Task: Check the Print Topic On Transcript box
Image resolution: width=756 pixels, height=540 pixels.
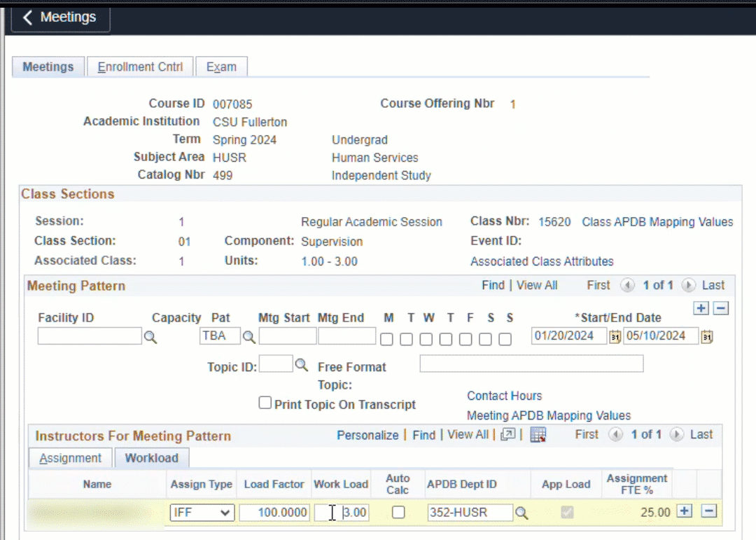Action: 265,403
